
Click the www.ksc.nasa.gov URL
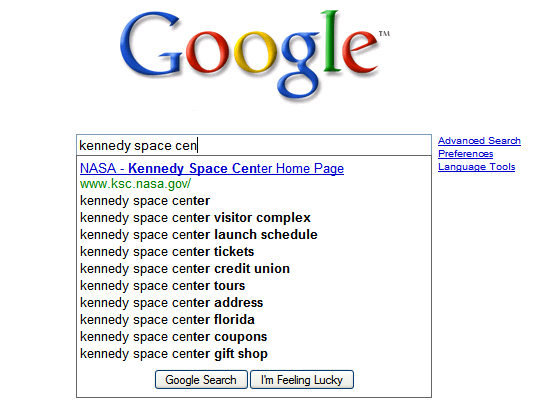pos(135,184)
